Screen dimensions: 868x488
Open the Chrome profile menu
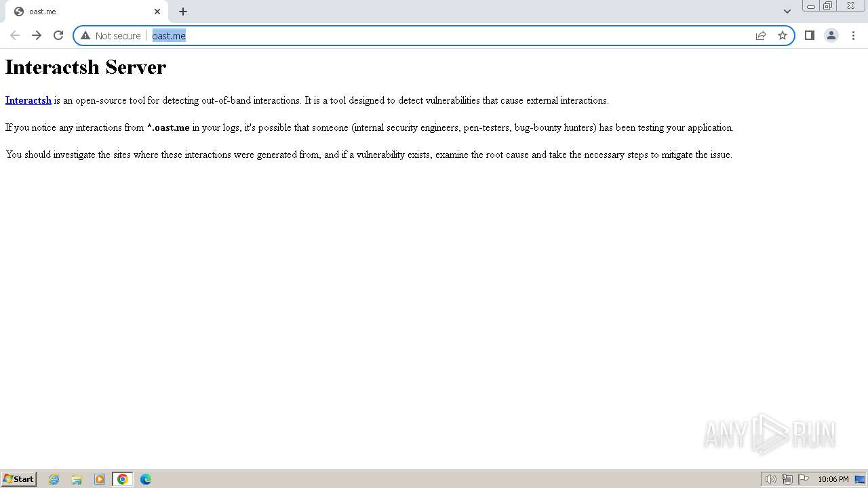pyautogui.click(x=831, y=35)
